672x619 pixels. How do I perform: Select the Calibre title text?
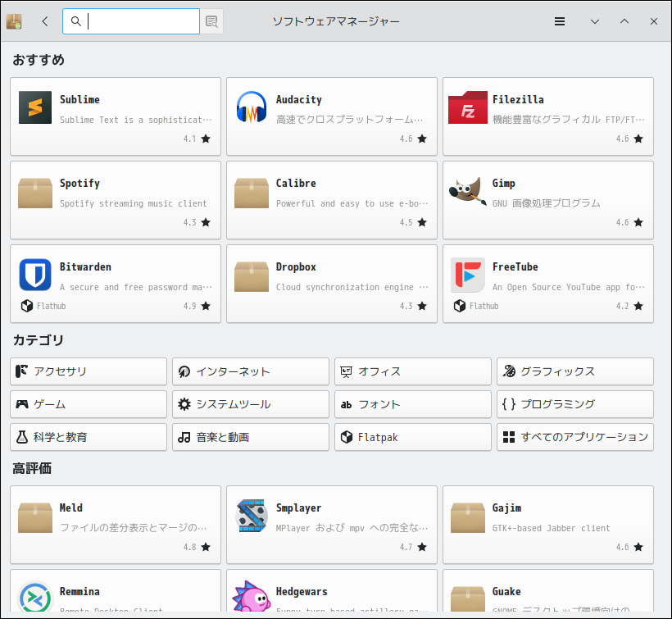click(x=296, y=183)
